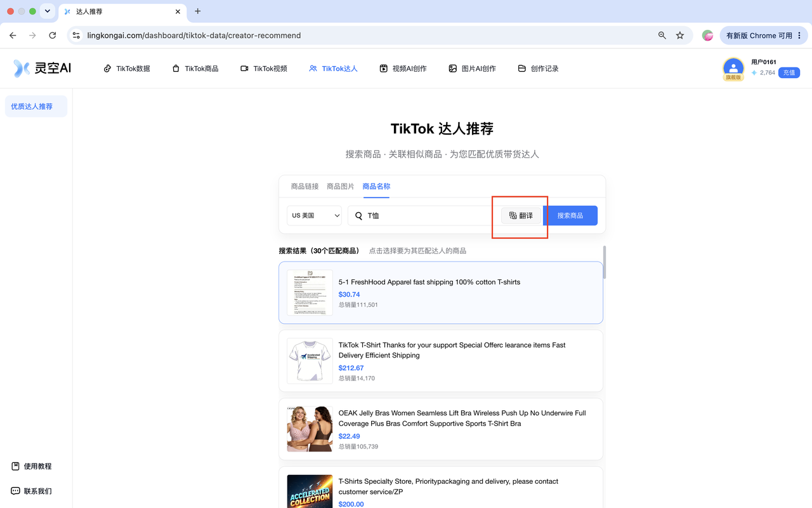The image size is (812, 508).
Task: Click the results list scrollbar
Action: (x=604, y=262)
